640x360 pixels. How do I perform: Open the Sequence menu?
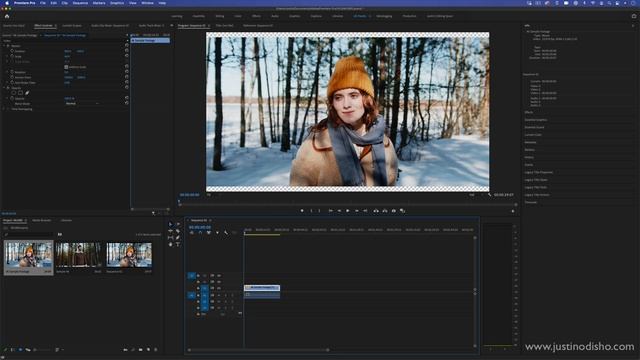pyautogui.click(x=80, y=3)
